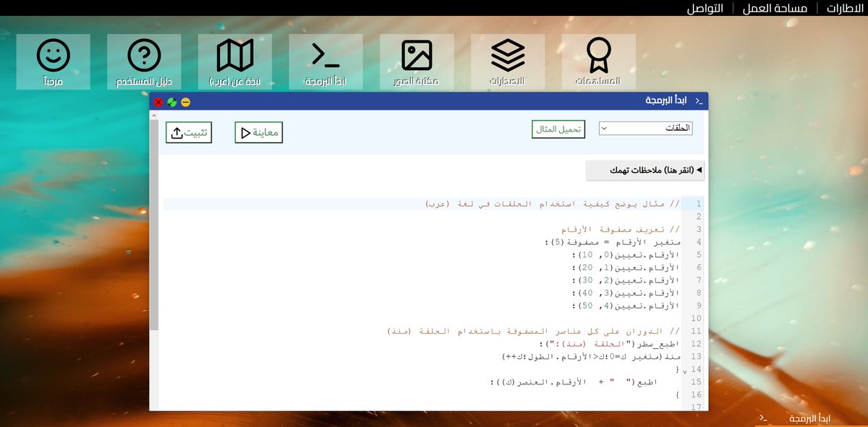Screen dimensions: 868x427
Task: Click the line 11 comment about الحلقة (منذ)
Action: (533, 332)
